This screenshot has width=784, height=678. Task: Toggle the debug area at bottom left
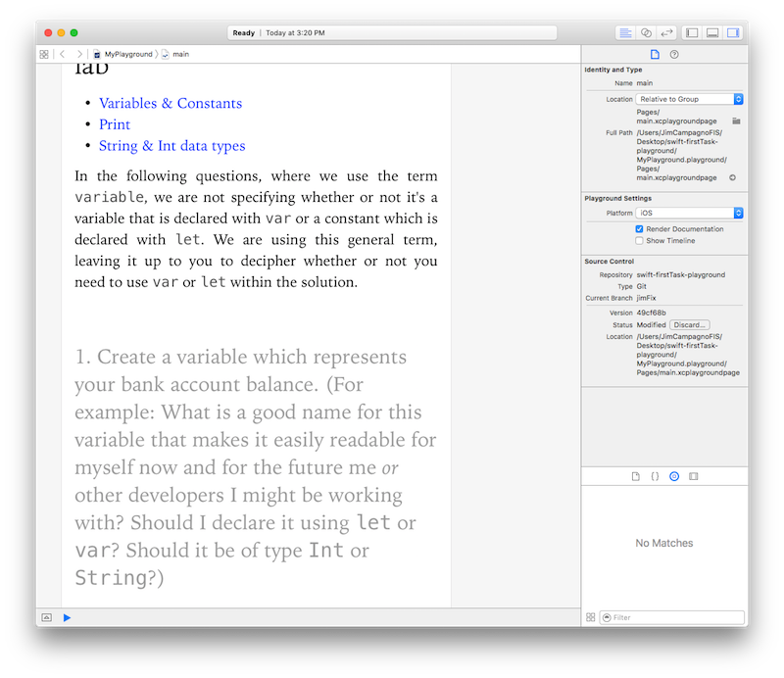pyautogui.click(x=46, y=617)
